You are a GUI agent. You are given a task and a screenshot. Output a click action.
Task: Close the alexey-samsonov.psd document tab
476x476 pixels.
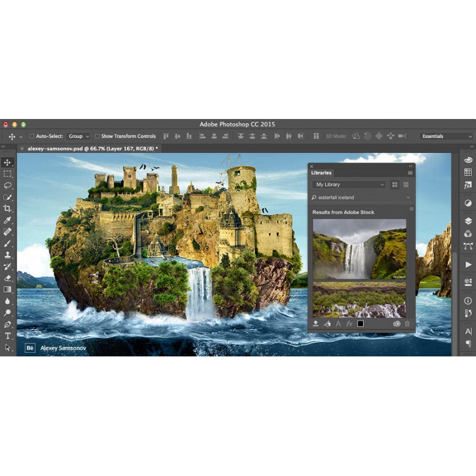[x=22, y=148]
